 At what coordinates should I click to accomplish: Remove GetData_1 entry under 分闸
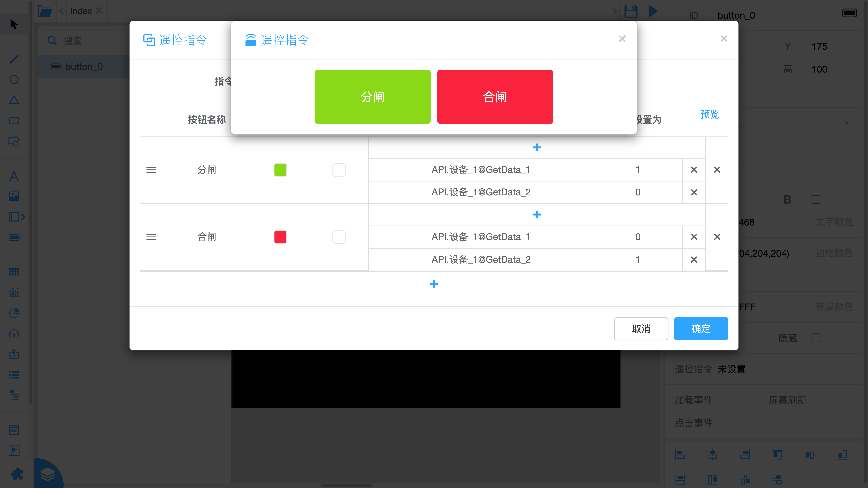click(694, 170)
